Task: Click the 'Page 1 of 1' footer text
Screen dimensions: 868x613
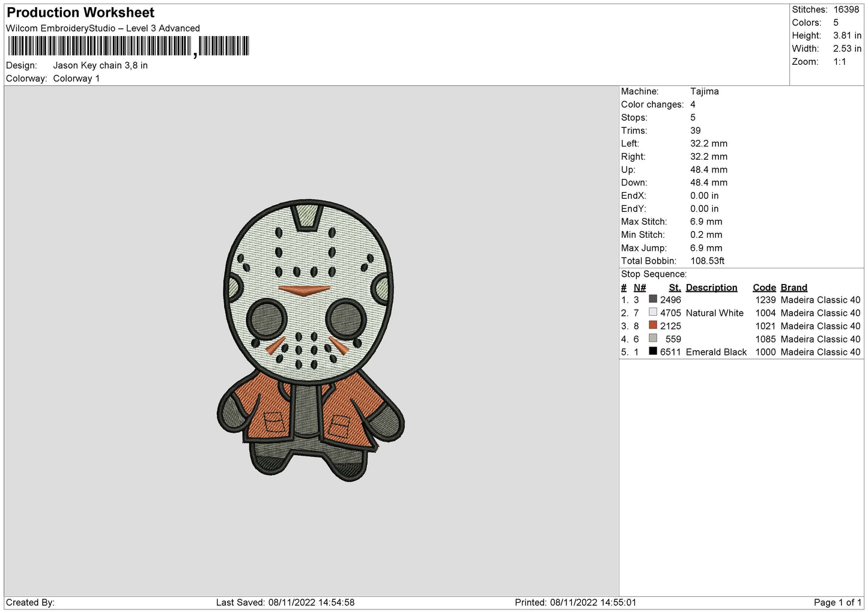Action: (837, 602)
